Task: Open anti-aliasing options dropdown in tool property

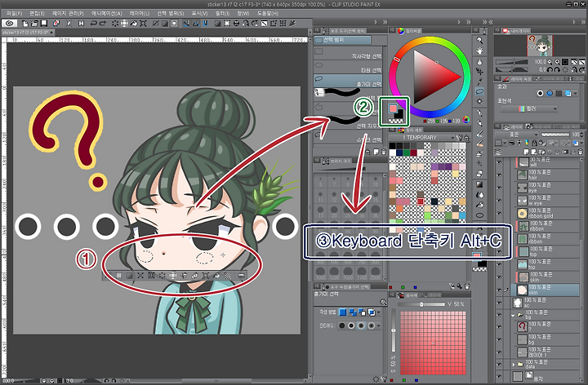Action: click(378, 325)
